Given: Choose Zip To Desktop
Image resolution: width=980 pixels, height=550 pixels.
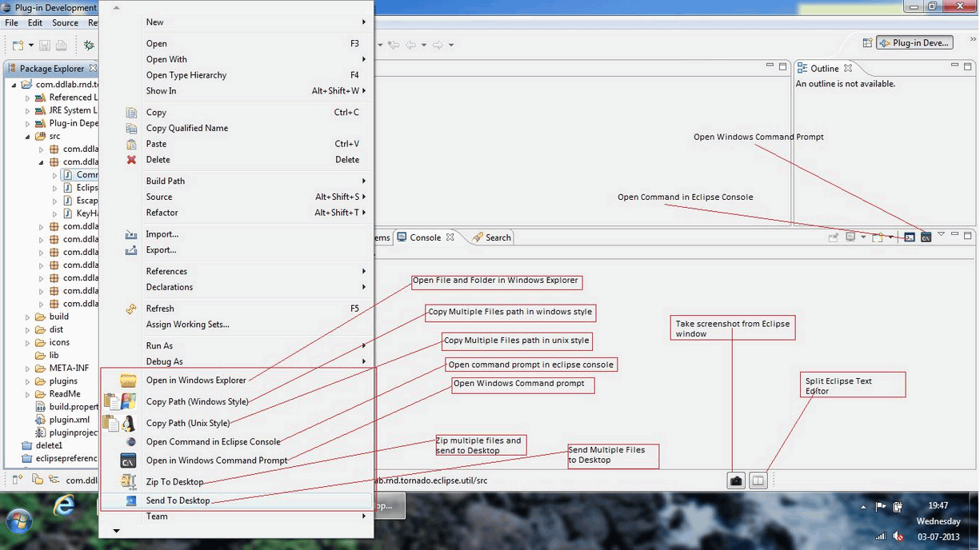Looking at the screenshot, I should [x=237, y=482].
